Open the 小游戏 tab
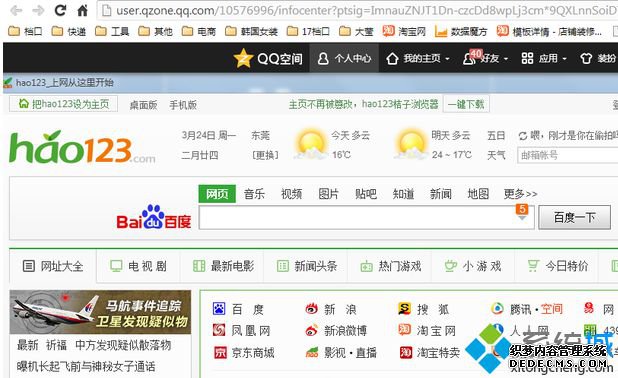The width and height of the screenshot is (618, 378). pos(473,266)
